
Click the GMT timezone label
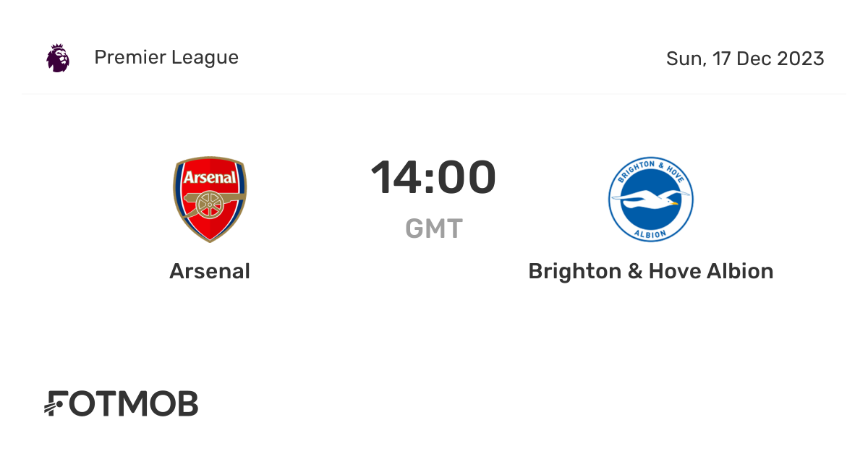pos(433,228)
